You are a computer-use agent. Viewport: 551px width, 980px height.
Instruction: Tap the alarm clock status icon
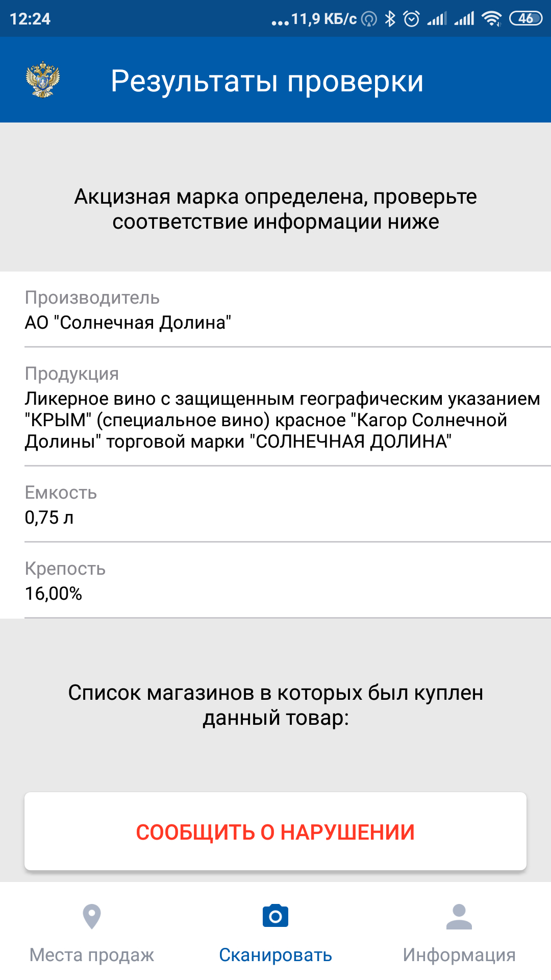pyautogui.click(x=411, y=19)
